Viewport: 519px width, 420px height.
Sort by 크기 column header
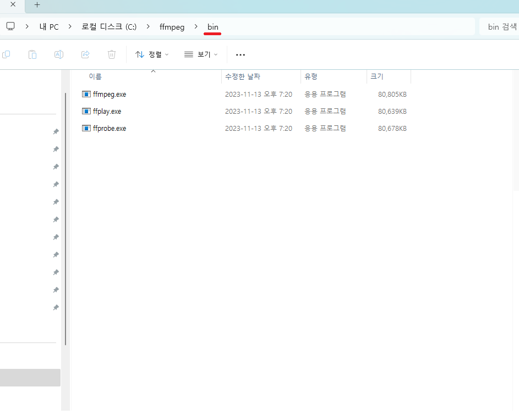[x=376, y=77]
